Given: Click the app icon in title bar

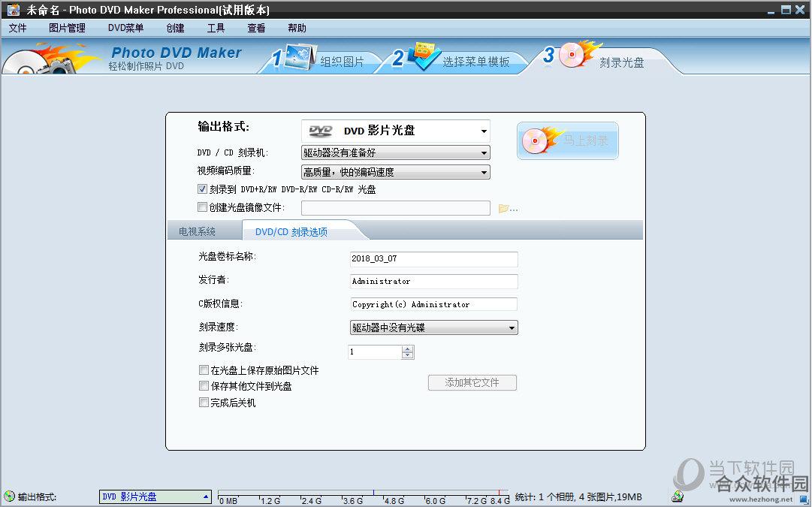Looking at the screenshot, I should point(14,9).
